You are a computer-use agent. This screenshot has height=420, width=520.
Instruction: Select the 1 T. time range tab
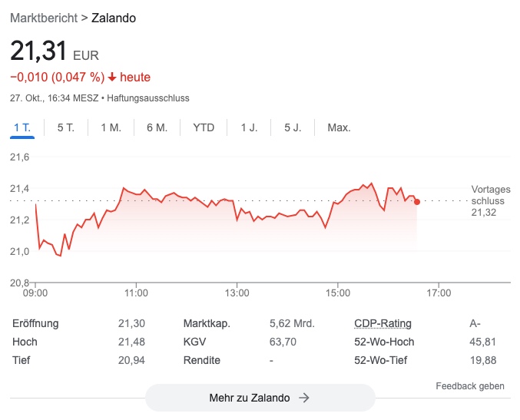[22, 127]
